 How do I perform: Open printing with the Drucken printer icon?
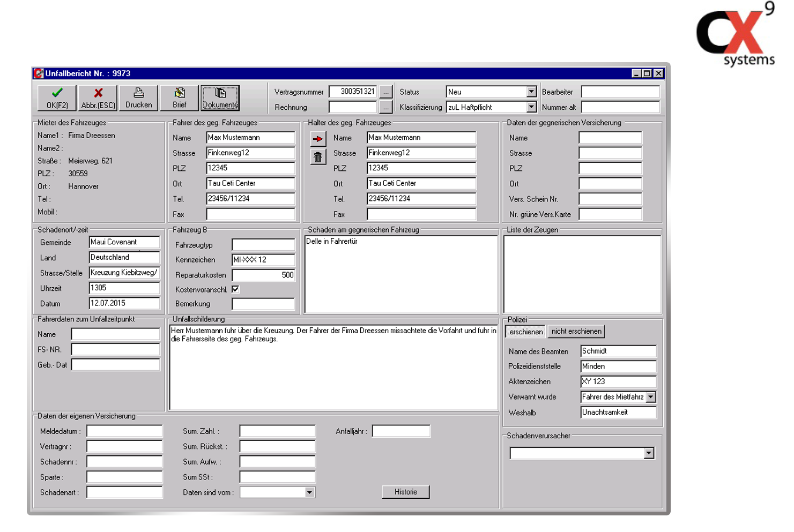click(x=138, y=98)
